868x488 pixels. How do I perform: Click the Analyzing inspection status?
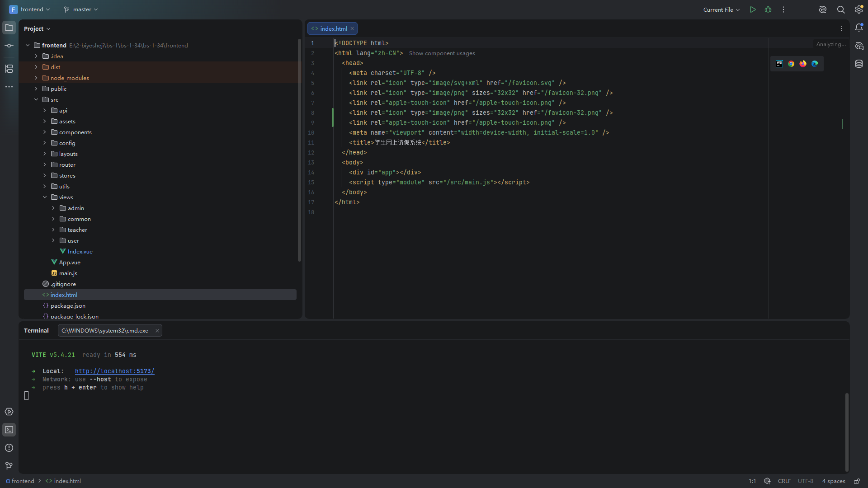(831, 44)
